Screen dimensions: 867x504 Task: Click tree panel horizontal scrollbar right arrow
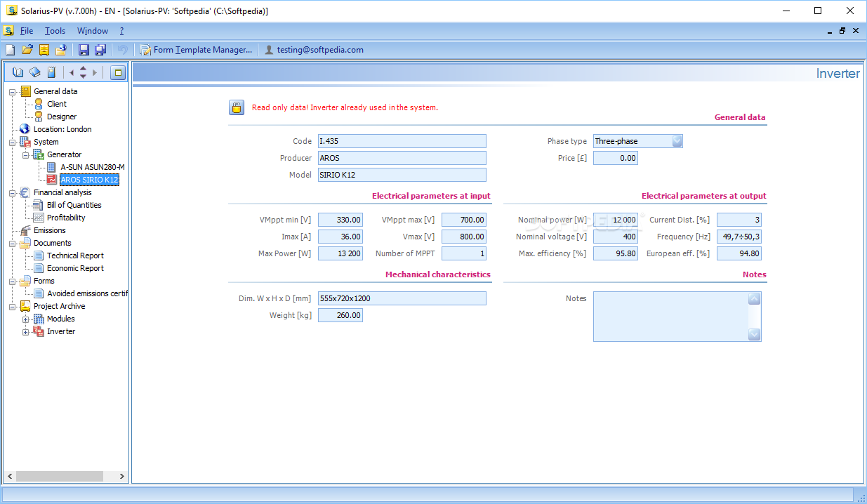click(121, 476)
